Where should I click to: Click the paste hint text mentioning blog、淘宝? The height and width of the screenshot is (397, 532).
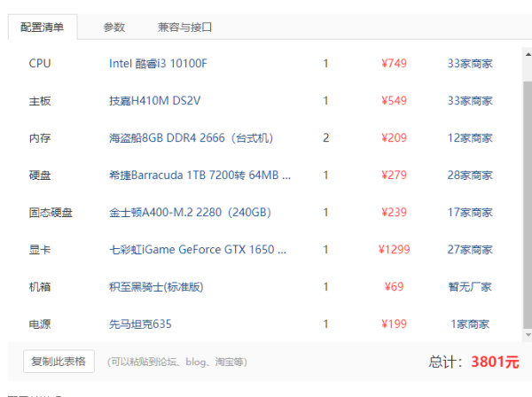pos(177,362)
